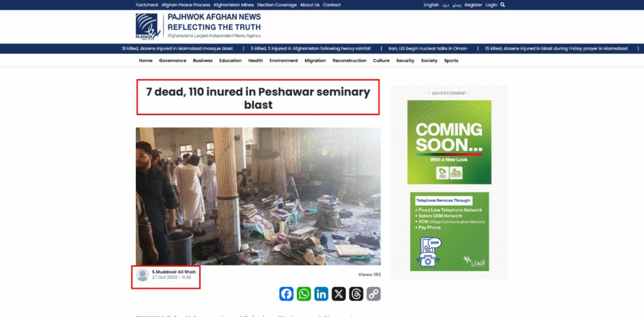Open the Peshawar seminary blast photo
The width and height of the screenshot is (644, 317).
(x=258, y=196)
